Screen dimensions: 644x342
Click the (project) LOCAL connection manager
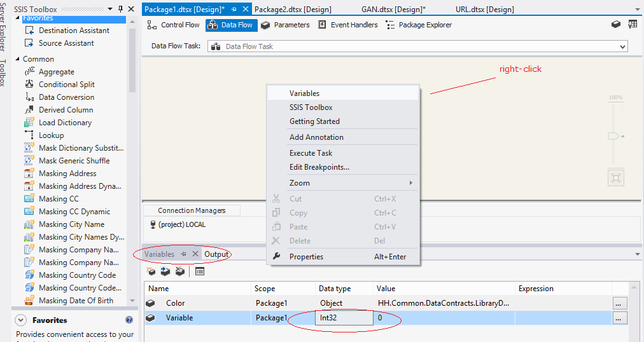(178, 224)
